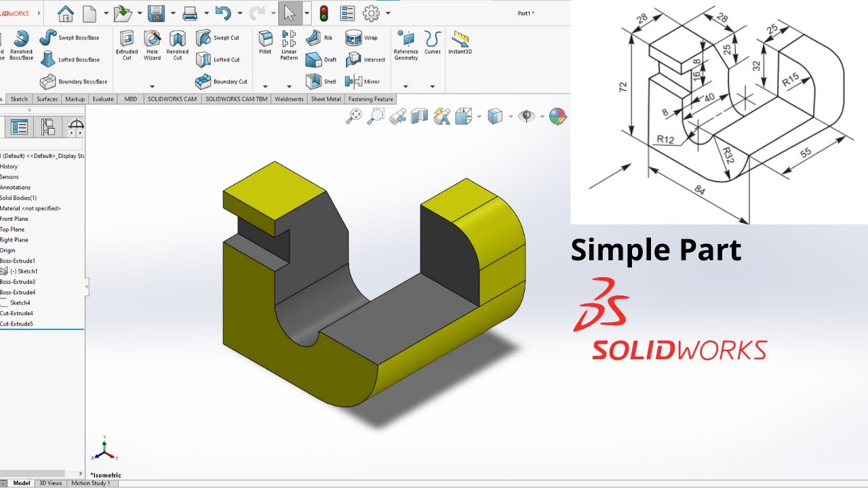
Task: Select the Lofted Cut tool
Action: (218, 60)
